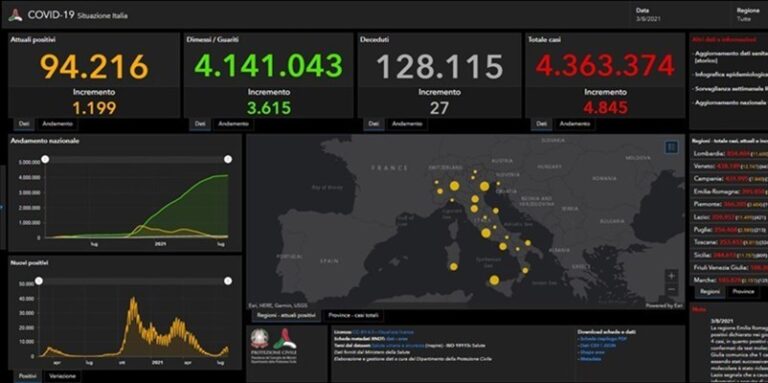Viewport: 768px width, 383px height.
Task: Click left handle of Andamento nazionale range slider
Action: click(x=45, y=159)
